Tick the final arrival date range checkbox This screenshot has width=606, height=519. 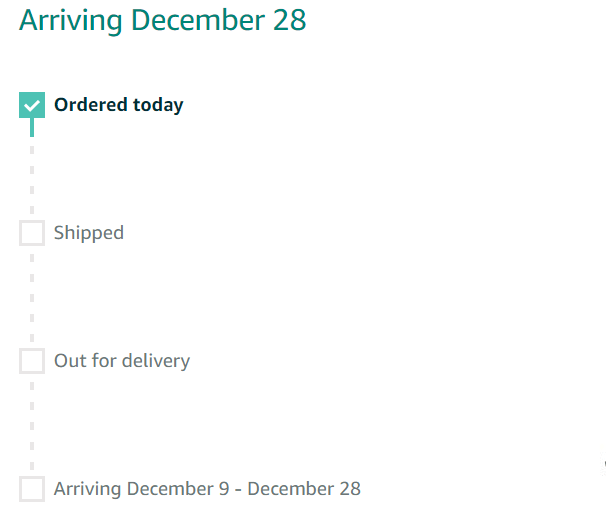(x=32, y=489)
